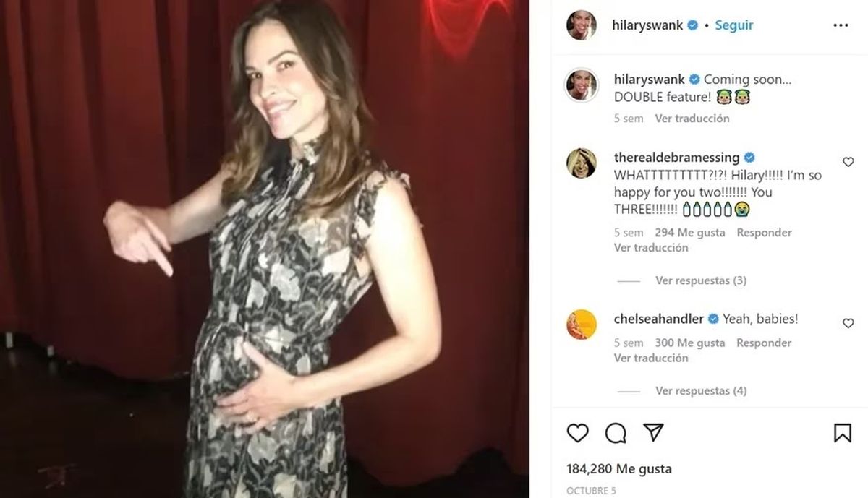This screenshot has height=498, width=868.
Task: Open hilaryswank header profile picture
Action: tap(582, 25)
